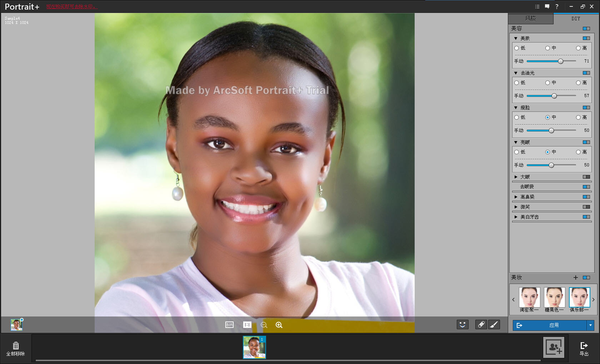Open the 应用 button dropdown arrow
Screen dimensions: 600x364
point(590,325)
